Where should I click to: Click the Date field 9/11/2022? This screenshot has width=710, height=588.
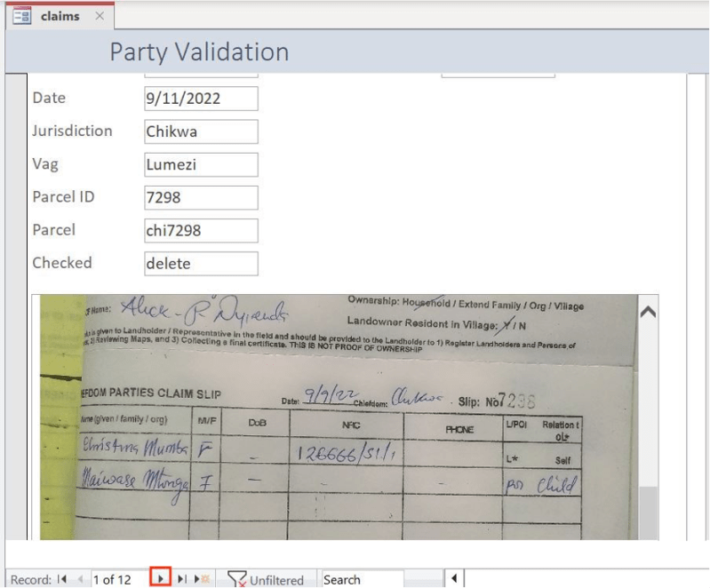click(x=201, y=99)
